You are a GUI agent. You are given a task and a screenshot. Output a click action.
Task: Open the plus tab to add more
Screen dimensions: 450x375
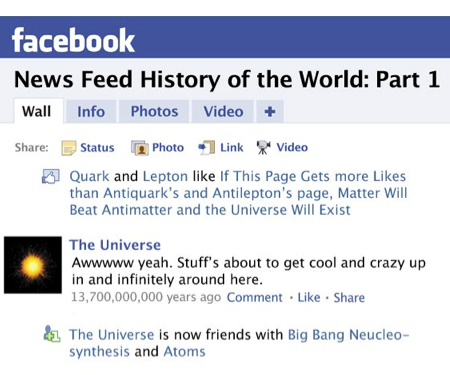(x=270, y=111)
